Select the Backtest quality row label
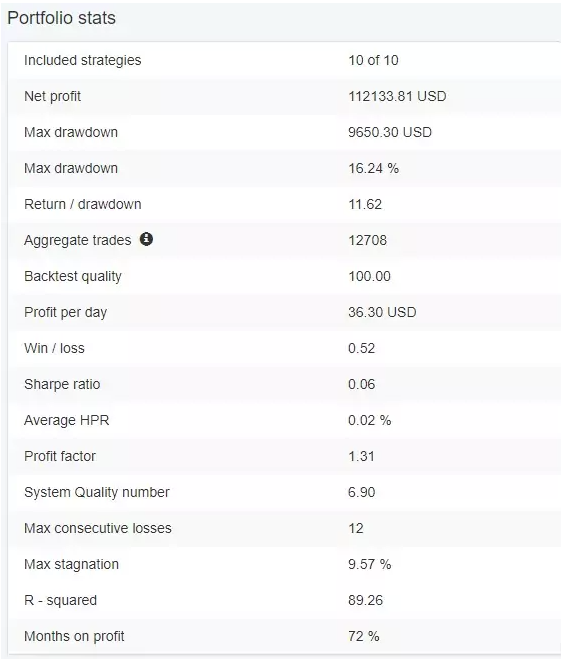This screenshot has width=561, height=659. [73, 277]
